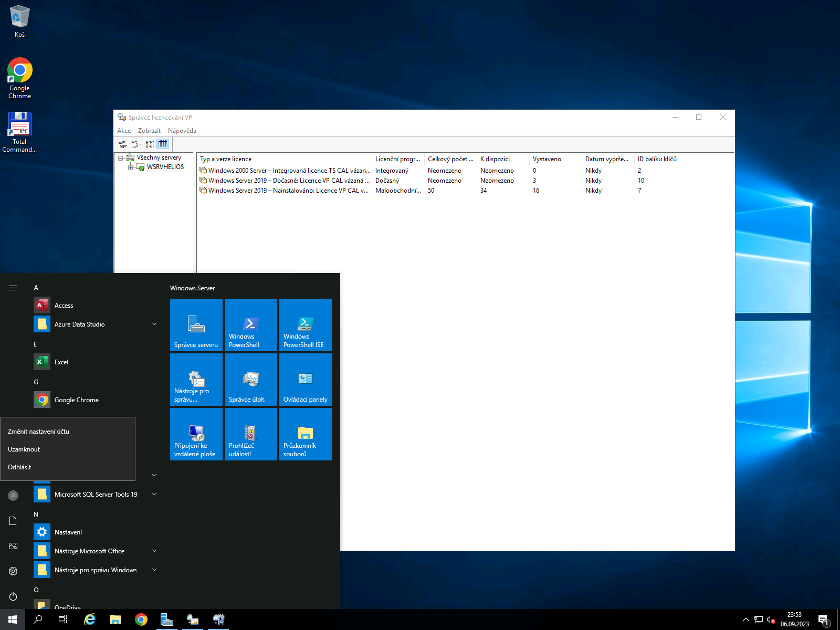Expand the Microsoft SQL Server Tools 19 folder
The image size is (840, 630).
pyautogui.click(x=154, y=495)
